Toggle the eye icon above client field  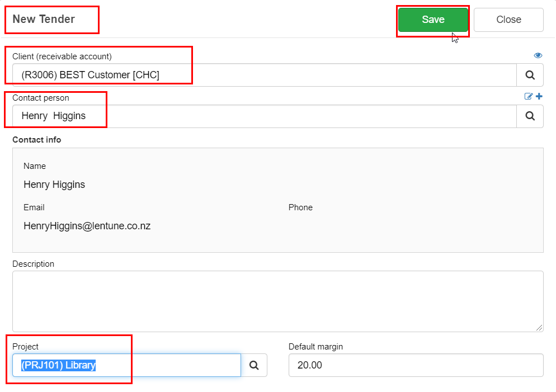[x=538, y=55]
